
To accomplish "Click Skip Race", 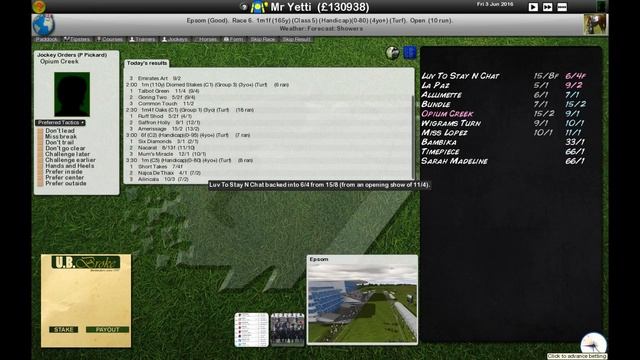I will coord(262,39).
